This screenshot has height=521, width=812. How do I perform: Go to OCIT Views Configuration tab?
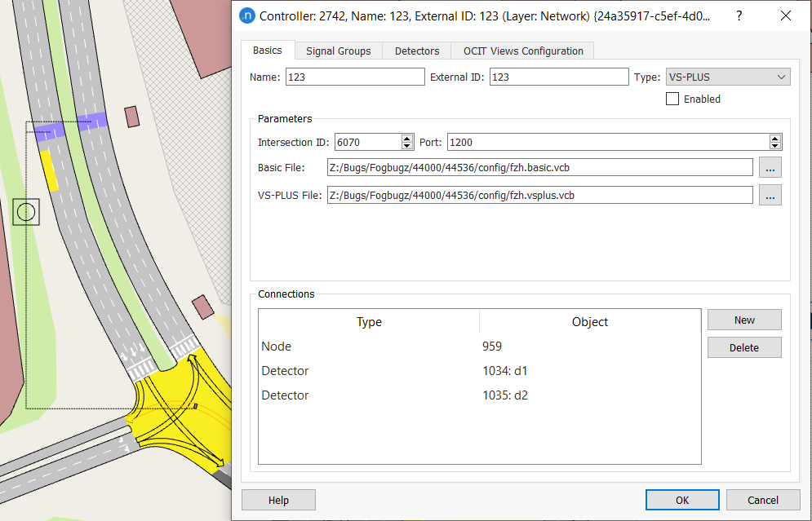(523, 51)
